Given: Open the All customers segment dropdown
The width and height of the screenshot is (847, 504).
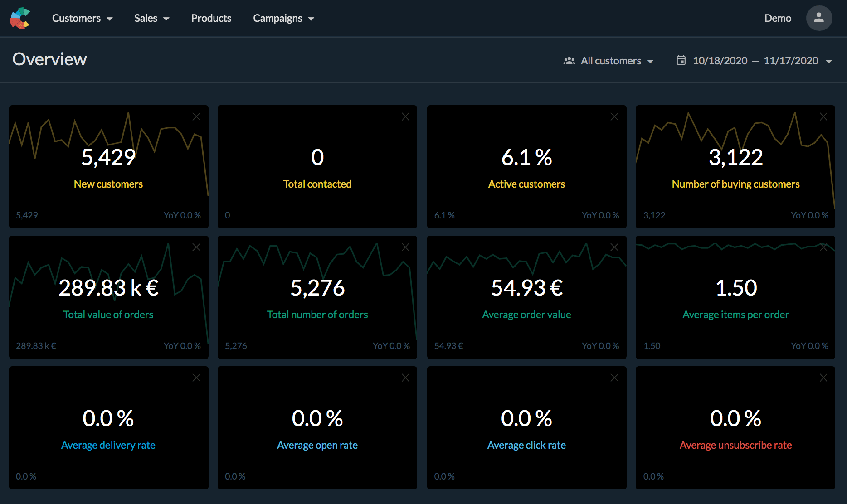Looking at the screenshot, I should [x=608, y=61].
